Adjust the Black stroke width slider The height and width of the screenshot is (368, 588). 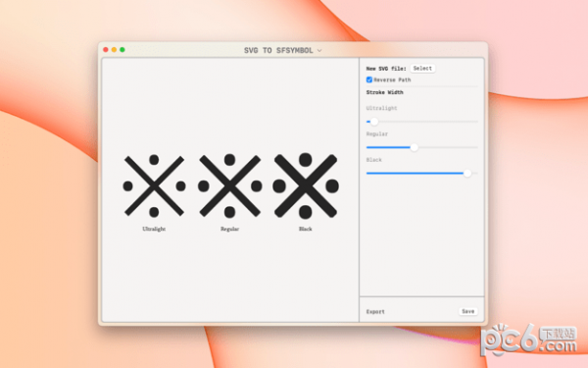[467, 173]
